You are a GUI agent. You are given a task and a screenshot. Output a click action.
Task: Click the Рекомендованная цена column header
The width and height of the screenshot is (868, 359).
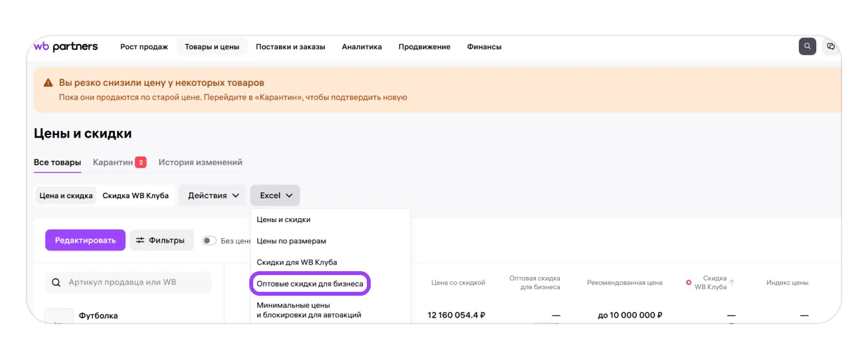pos(625,283)
